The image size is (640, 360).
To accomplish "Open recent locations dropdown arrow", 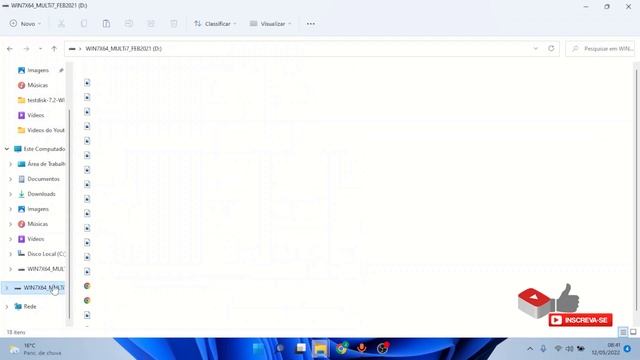I will (40, 49).
